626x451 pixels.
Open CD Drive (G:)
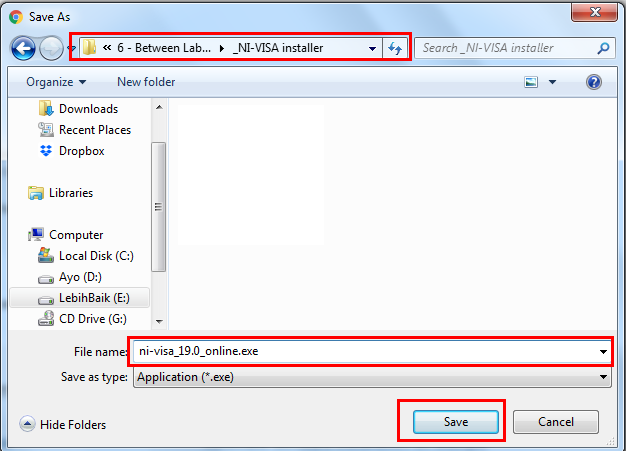coord(93,319)
